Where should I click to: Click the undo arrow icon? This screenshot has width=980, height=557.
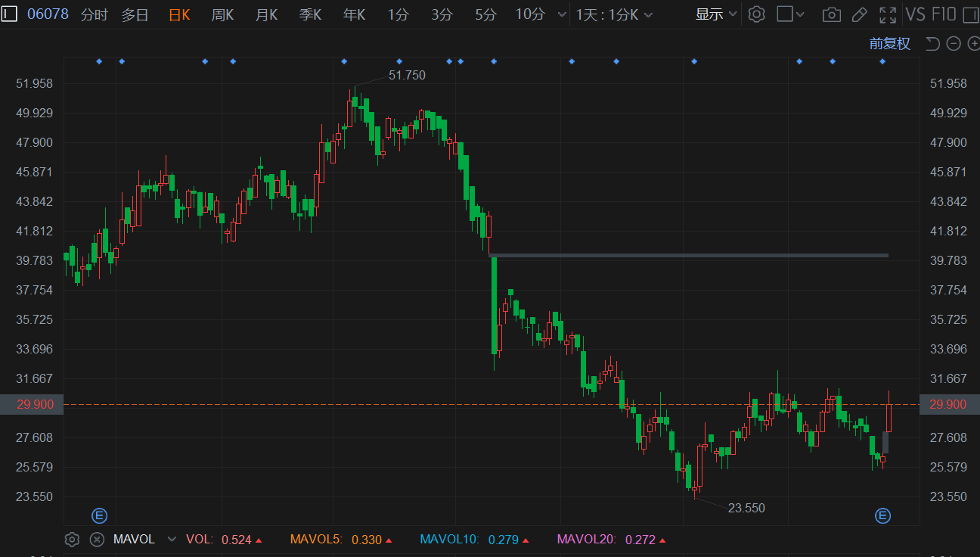[x=933, y=44]
